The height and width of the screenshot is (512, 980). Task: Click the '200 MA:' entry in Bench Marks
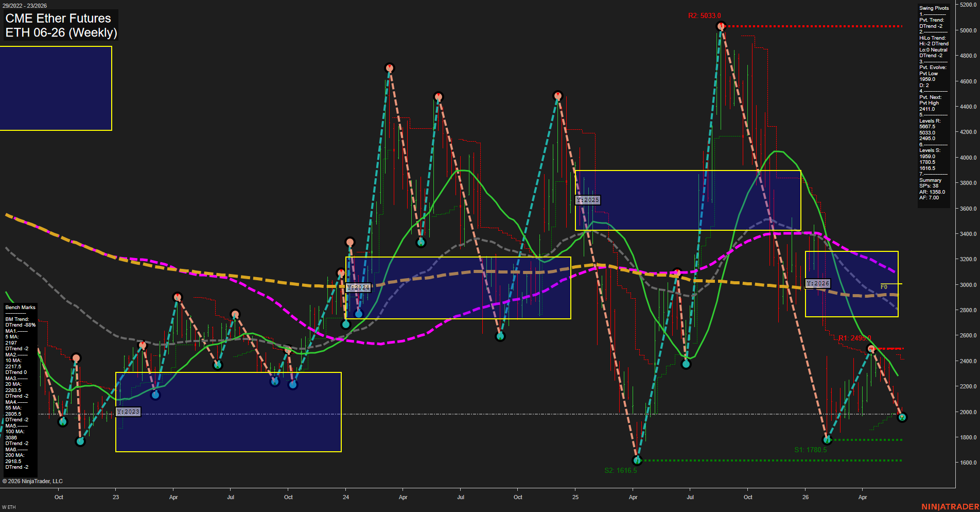click(x=14, y=455)
